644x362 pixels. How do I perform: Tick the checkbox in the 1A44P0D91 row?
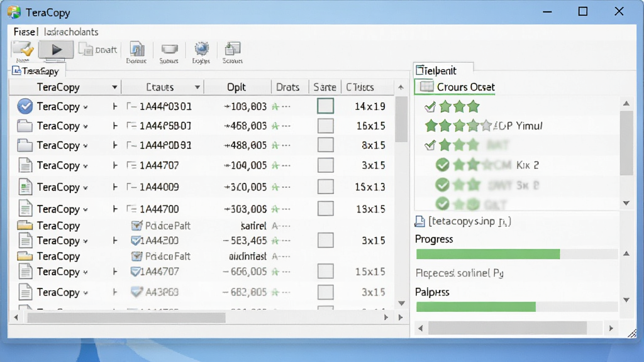(325, 145)
